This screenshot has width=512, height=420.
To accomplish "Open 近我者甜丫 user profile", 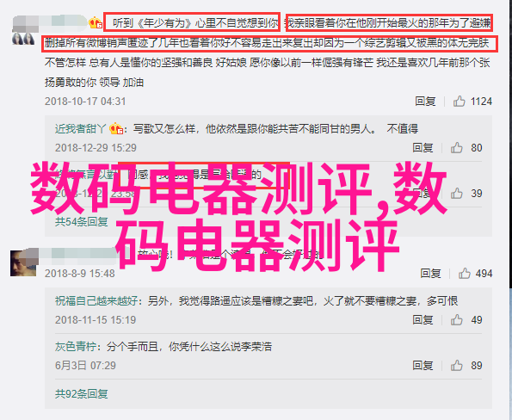I will pos(80,129).
